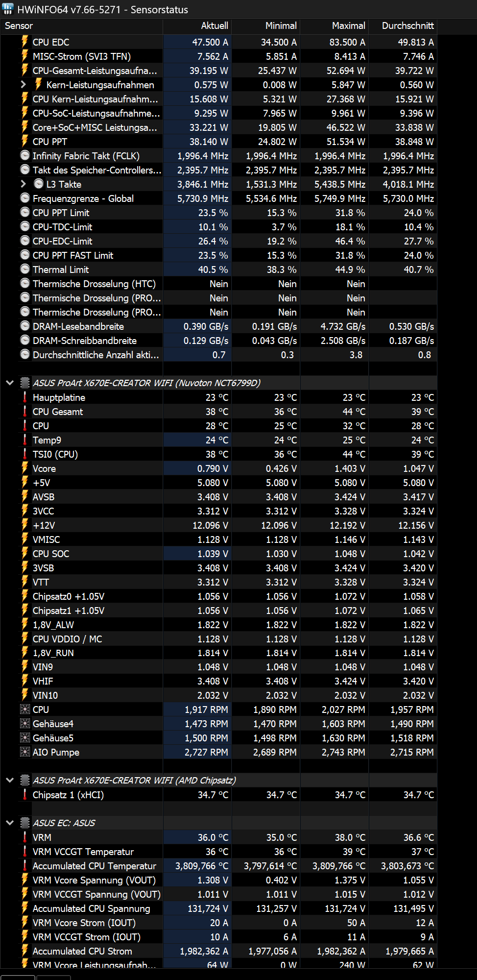Click lightning icon beside Accumulated CPU Strom
Viewport: 477px width, 980px height.
coord(25,951)
